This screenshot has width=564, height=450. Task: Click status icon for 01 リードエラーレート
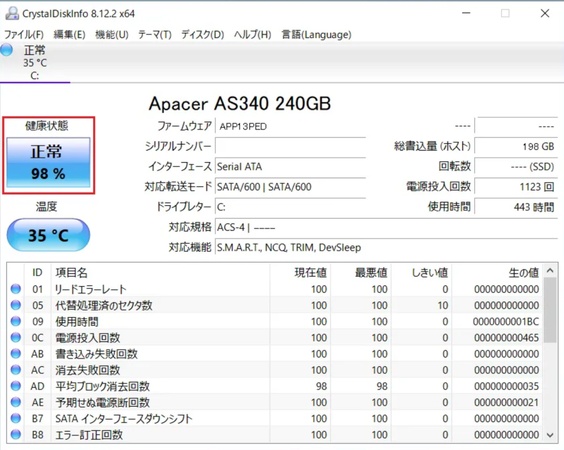click(x=15, y=289)
